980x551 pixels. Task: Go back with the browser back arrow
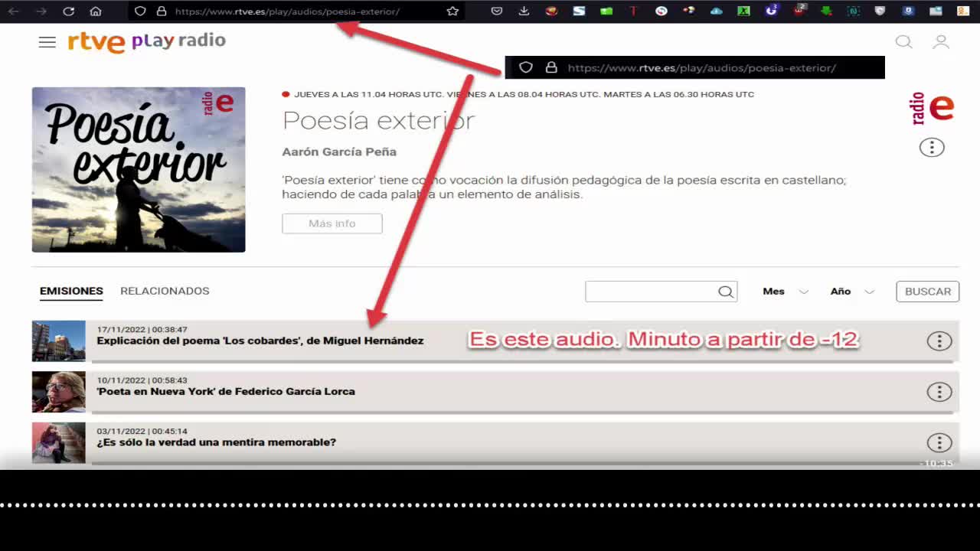tap(13, 11)
